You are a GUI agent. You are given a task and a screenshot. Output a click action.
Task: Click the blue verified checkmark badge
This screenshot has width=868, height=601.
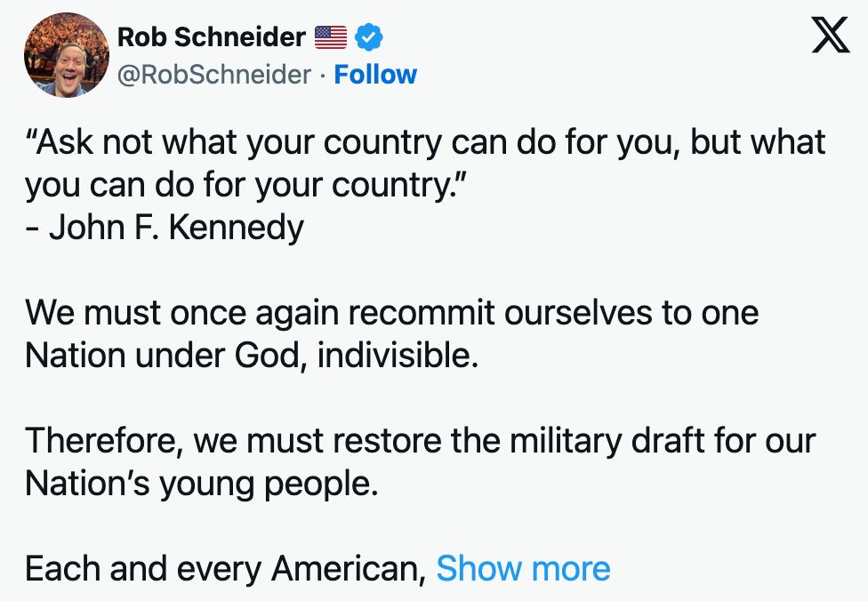click(x=369, y=37)
